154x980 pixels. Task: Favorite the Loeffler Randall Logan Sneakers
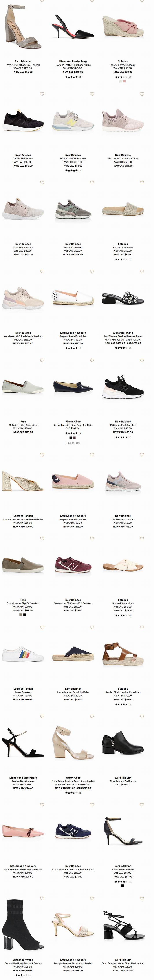(x=42, y=627)
